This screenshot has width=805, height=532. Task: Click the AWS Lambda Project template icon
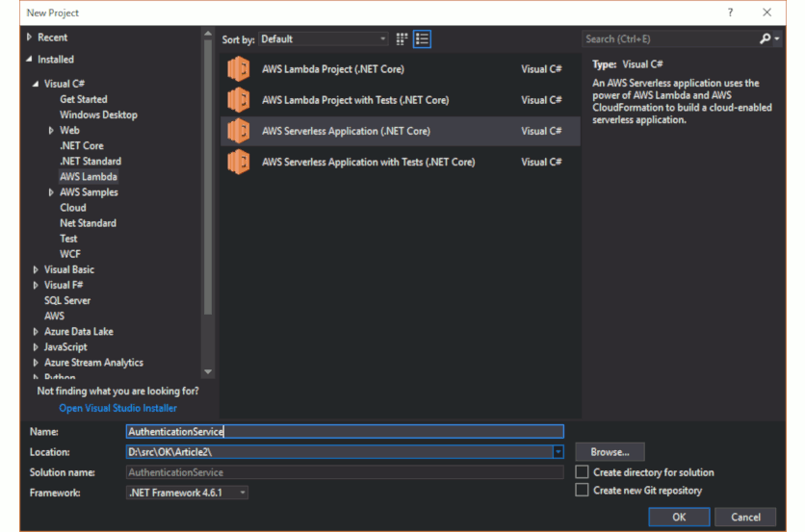tap(238, 69)
